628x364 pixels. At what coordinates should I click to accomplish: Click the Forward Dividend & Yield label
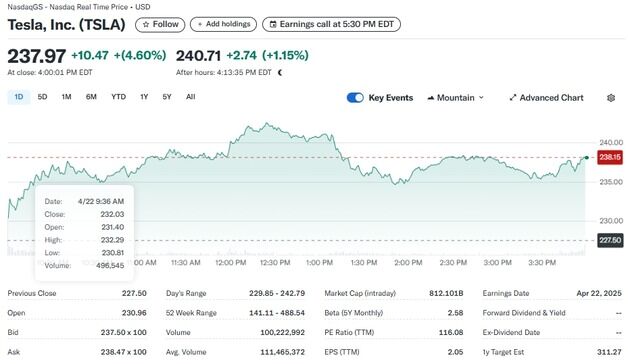point(524,313)
